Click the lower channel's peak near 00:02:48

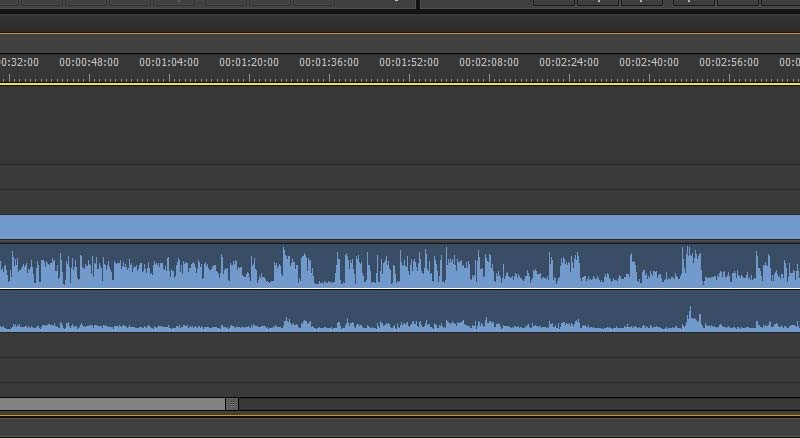(x=689, y=318)
